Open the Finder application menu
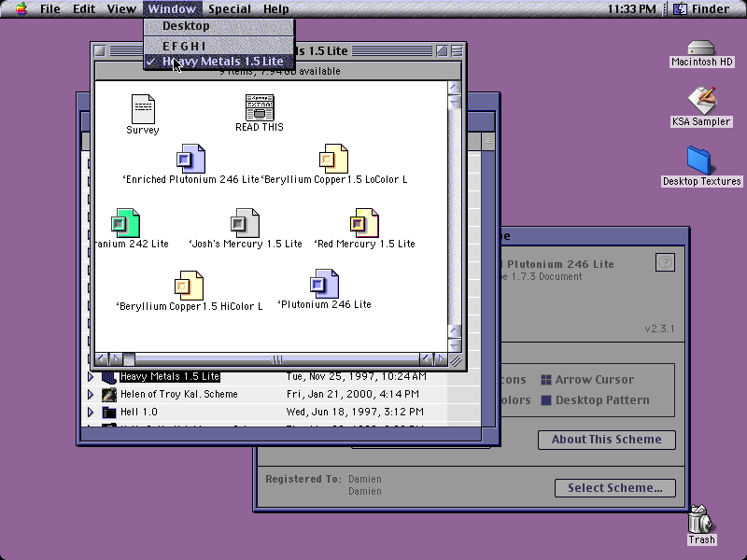Image resolution: width=747 pixels, height=560 pixels. pos(702,8)
